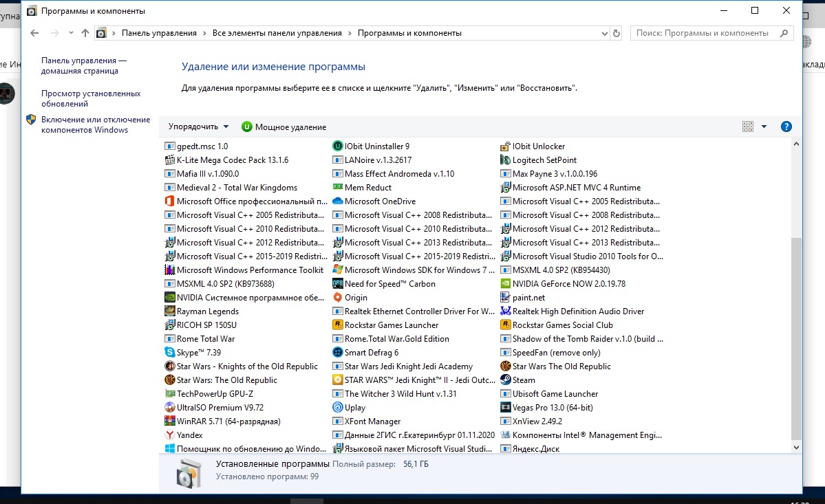Screen dimensions: 825x504
Task: Click Все элементы панели управления breadcrumb
Action: pos(277,33)
